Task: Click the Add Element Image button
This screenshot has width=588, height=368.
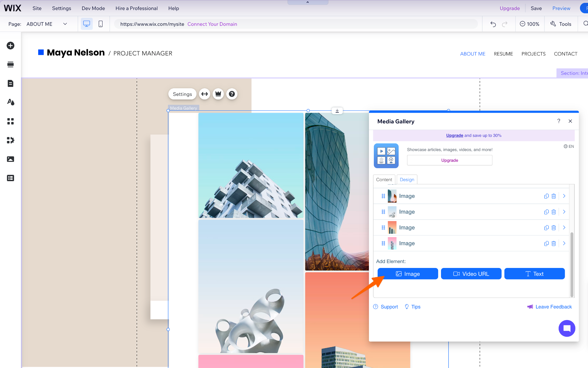Action: point(408,274)
